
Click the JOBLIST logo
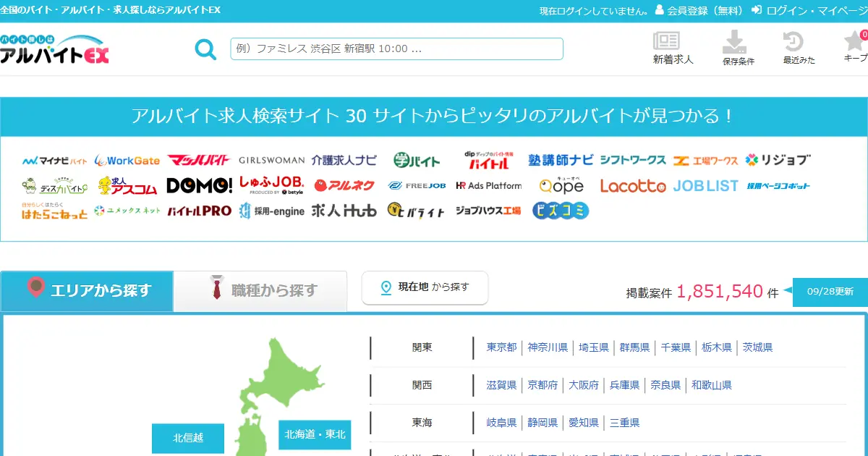(705, 186)
